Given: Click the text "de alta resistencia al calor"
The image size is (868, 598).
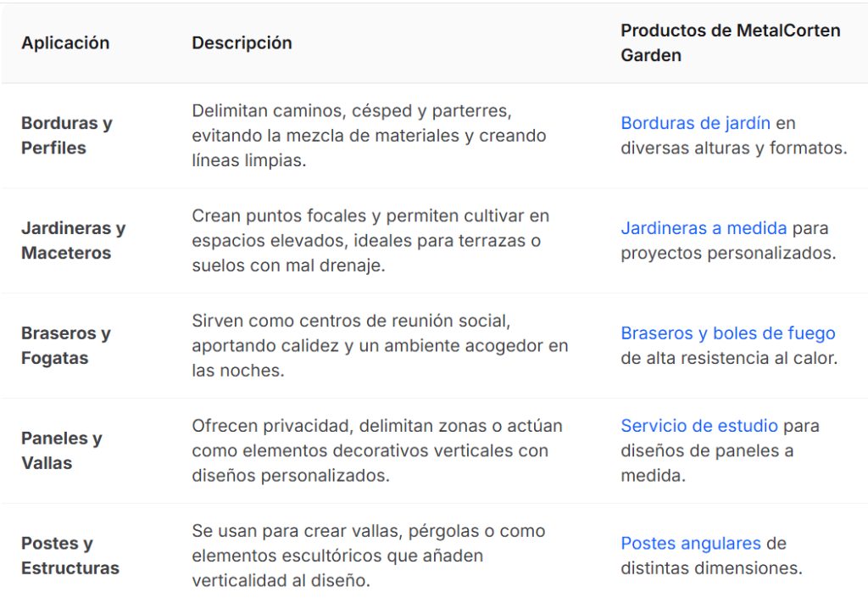Looking at the screenshot, I should point(728,358).
